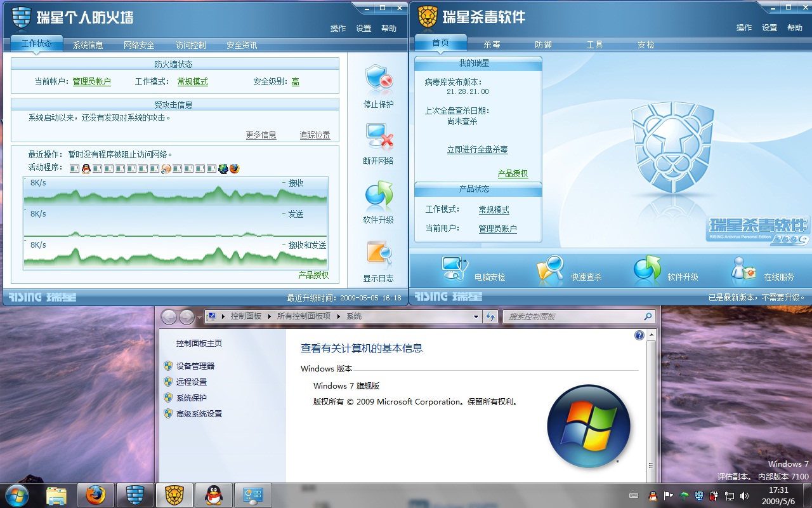Open the network tray icon
The width and height of the screenshot is (812, 508).
[x=730, y=495]
